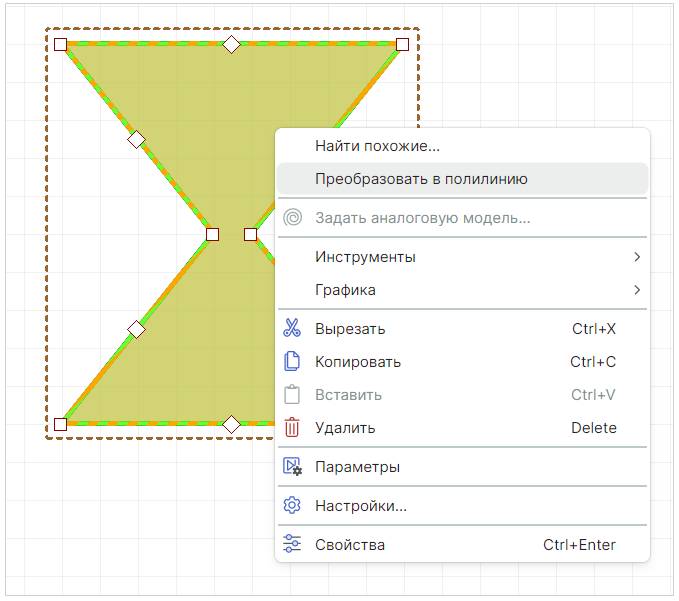The width and height of the screenshot is (679, 601).
Task: Expand chevron arrow next to Графика
Action: tap(637, 290)
